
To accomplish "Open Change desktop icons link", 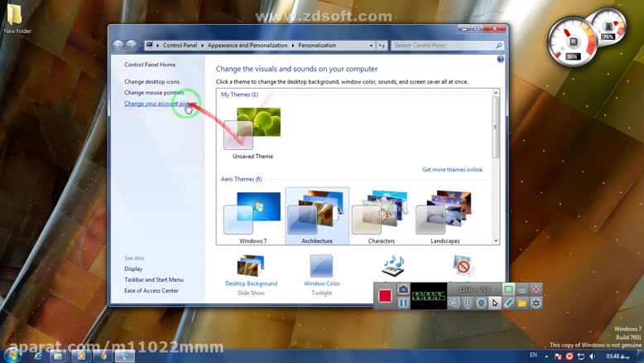I will tap(151, 82).
